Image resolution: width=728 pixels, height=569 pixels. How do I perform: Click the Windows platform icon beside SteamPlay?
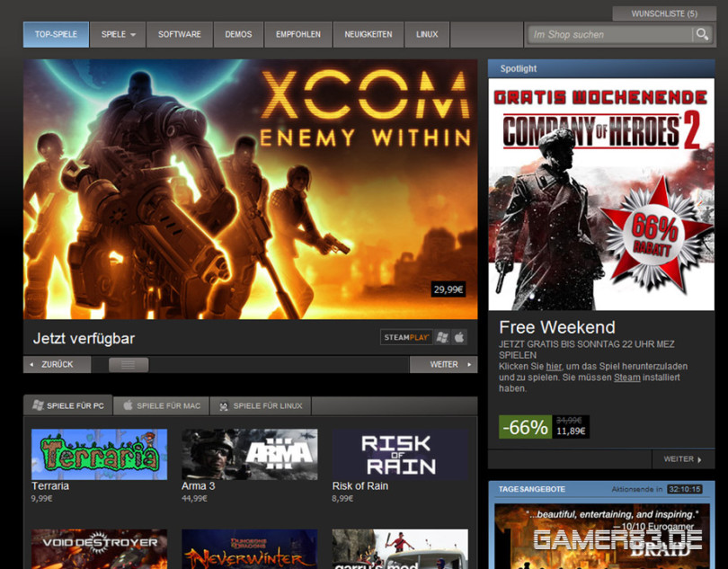442,337
